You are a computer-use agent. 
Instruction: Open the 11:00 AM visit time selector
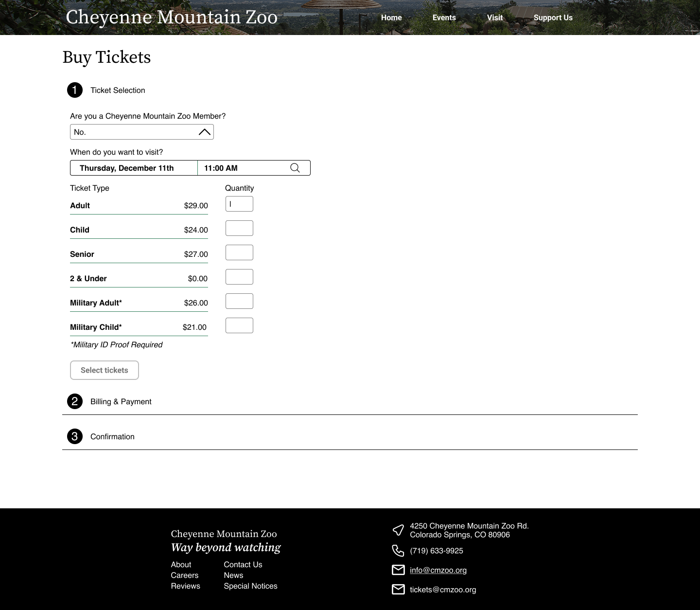point(254,168)
